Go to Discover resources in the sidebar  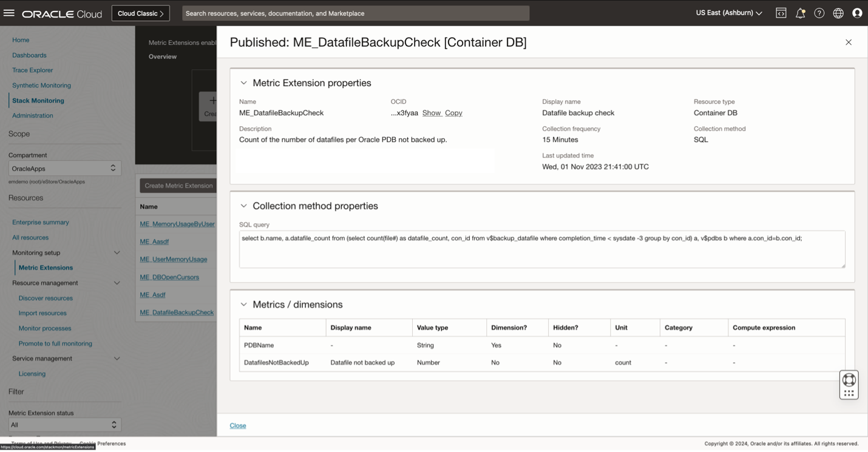click(46, 298)
